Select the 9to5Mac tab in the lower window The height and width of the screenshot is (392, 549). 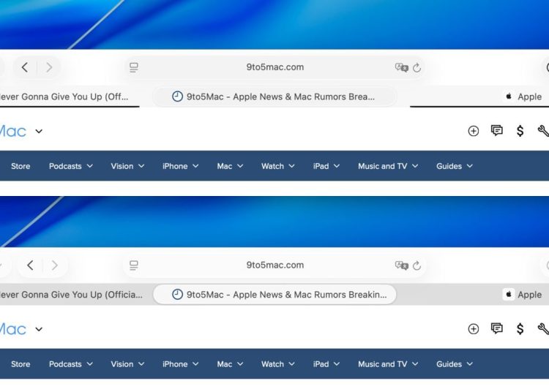[274, 295]
